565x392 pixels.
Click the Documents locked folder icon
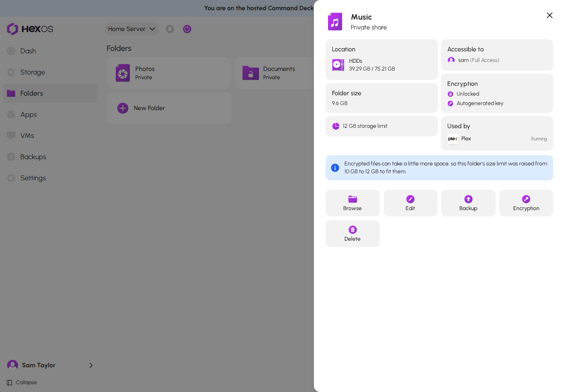coord(251,73)
